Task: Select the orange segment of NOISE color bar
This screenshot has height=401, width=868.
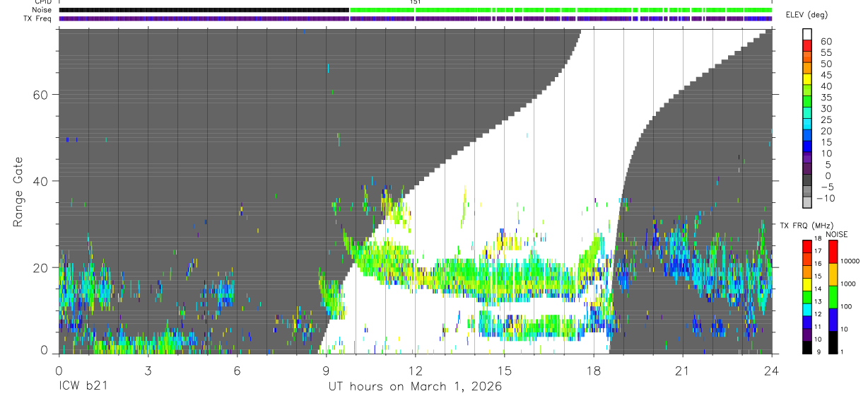Action: coord(833,274)
